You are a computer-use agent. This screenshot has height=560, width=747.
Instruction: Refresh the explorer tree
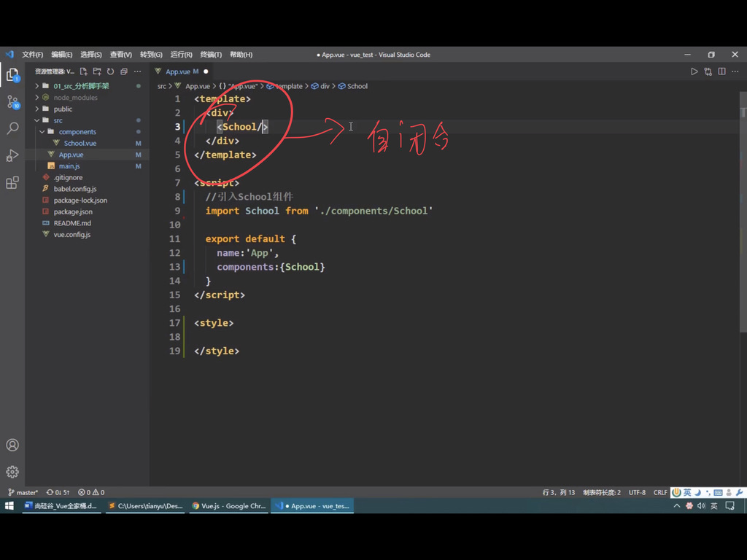click(x=111, y=71)
